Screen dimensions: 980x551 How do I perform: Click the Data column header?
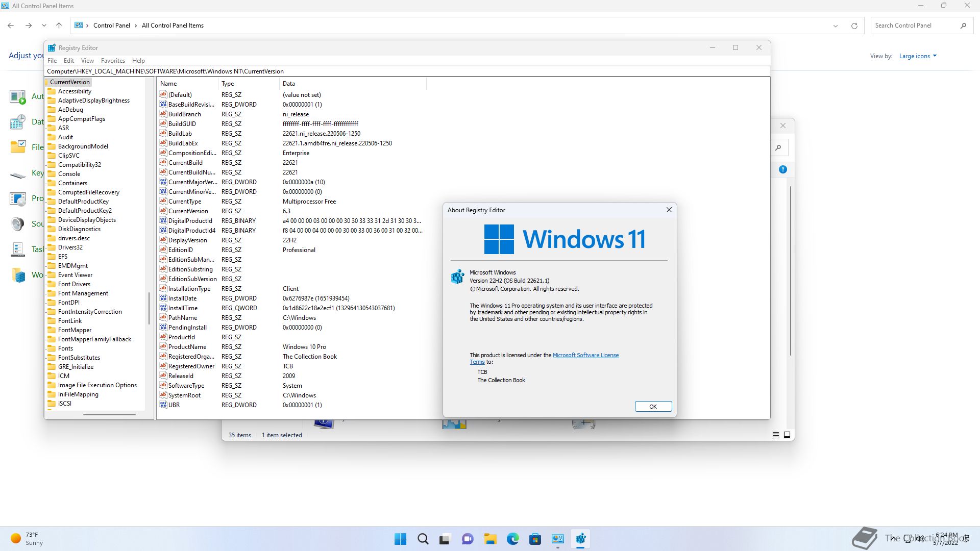pyautogui.click(x=353, y=84)
